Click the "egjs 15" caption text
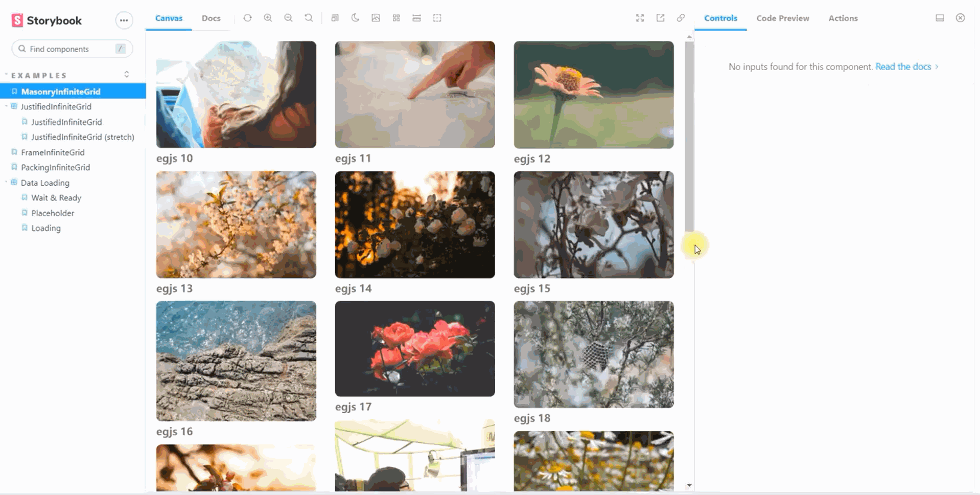This screenshot has width=980, height=495. 532,288
